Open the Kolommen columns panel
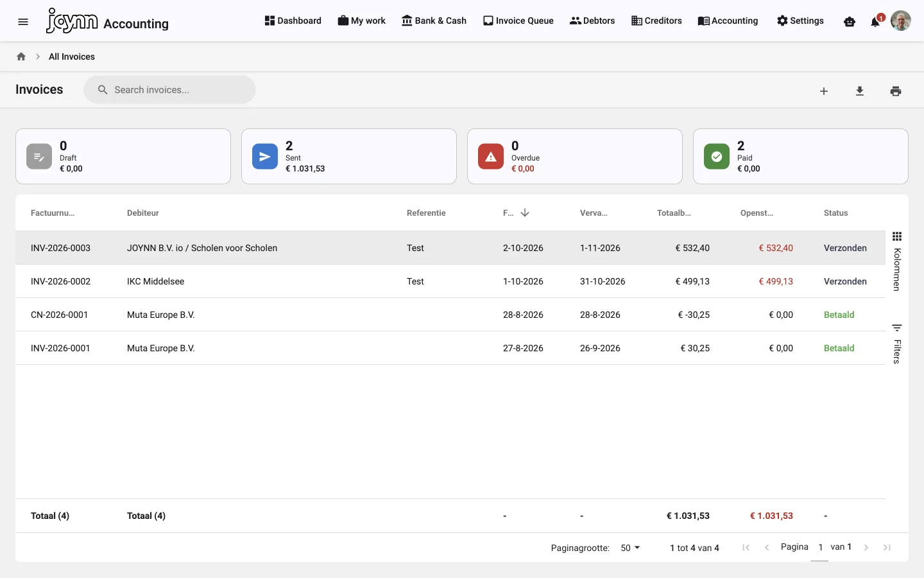 tap(897, 261)
